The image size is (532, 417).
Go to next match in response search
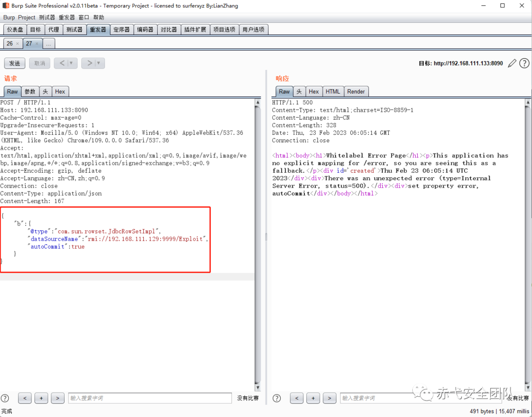330,398
